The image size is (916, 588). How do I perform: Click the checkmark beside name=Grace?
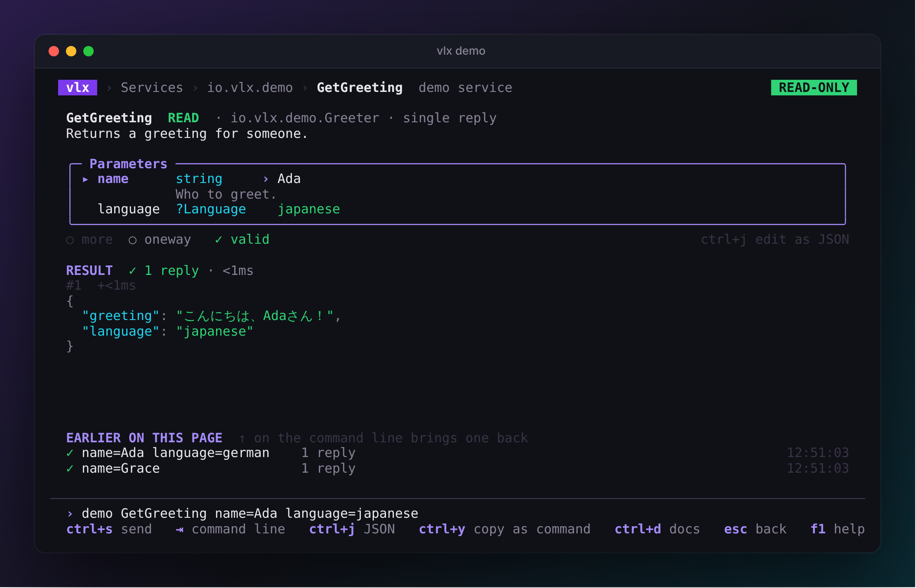click(x=70, y=468)
